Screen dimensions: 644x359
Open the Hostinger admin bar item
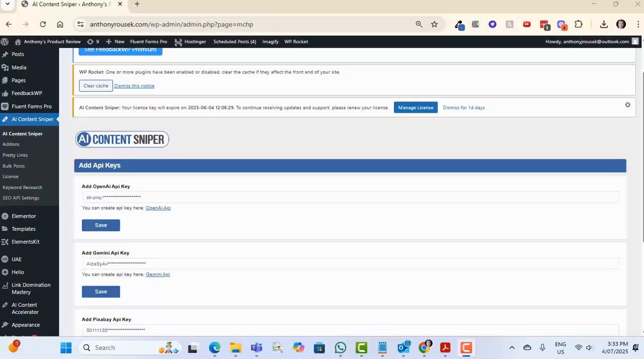(190, 42)
